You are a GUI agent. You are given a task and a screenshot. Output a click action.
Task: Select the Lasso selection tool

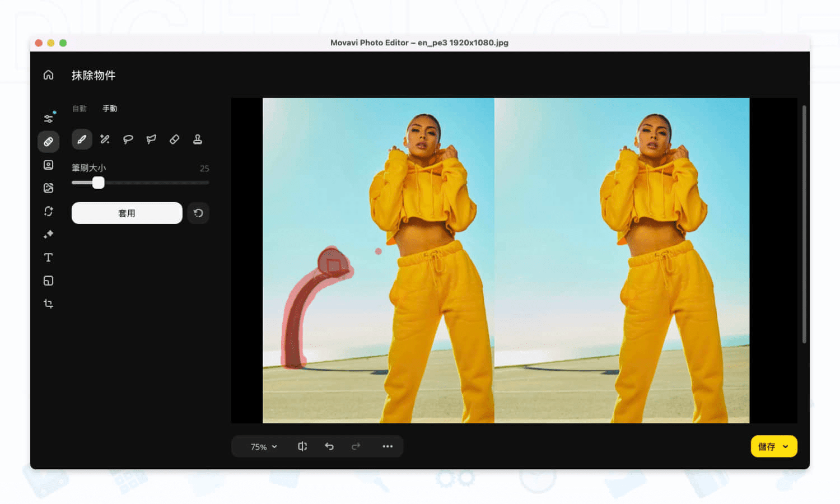127,139
